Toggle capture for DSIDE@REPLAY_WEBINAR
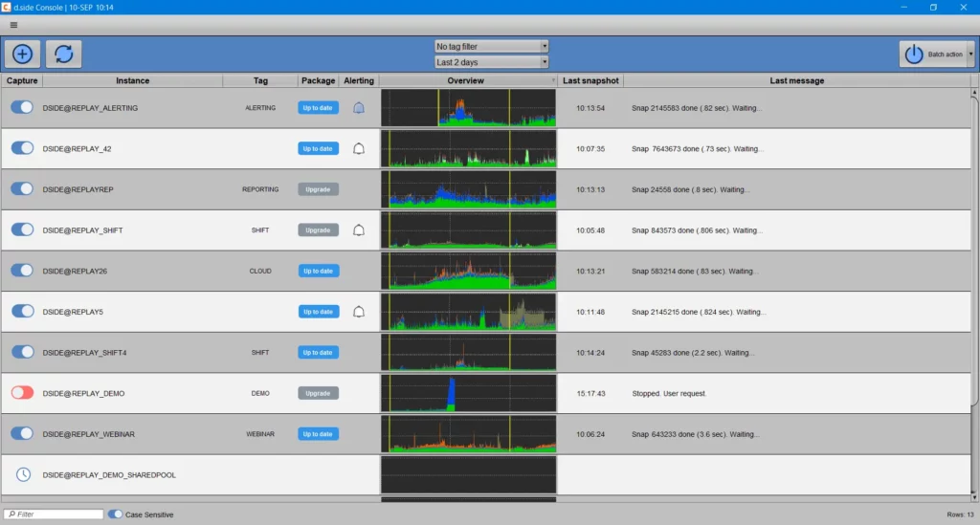980x525 pixels. (x=23, y=433)
